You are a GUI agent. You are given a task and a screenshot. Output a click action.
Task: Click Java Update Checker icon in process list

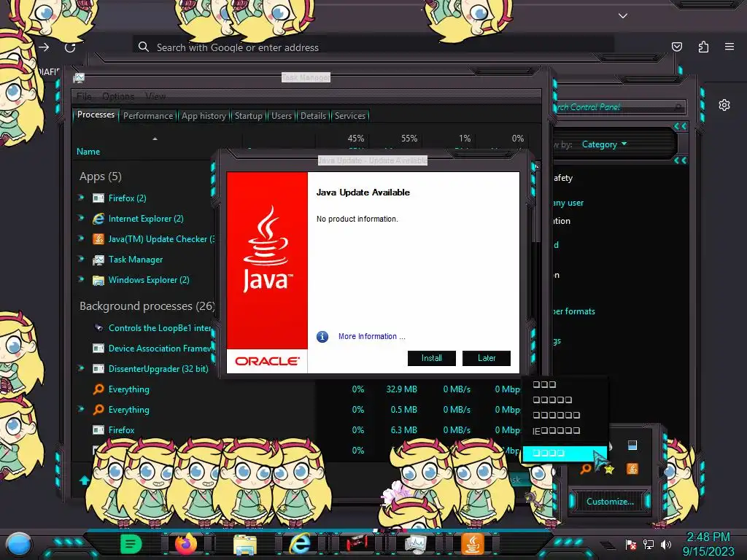tap(98, 239)
